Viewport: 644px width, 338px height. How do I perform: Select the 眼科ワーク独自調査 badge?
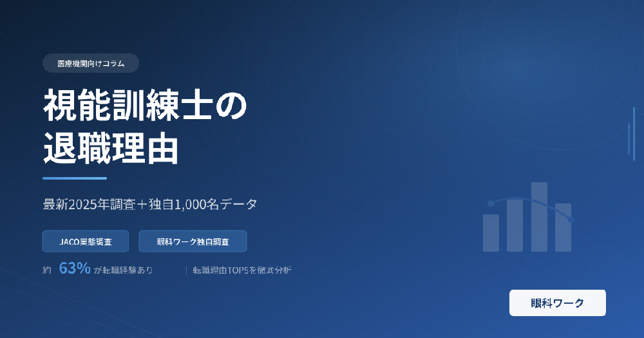[193, 241]
